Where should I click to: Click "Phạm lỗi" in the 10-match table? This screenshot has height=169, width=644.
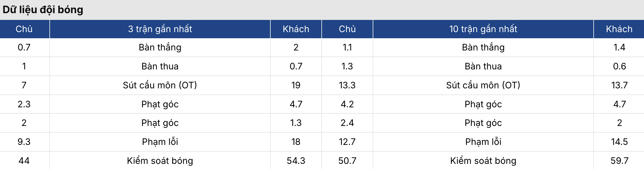[x=483, y=142]
